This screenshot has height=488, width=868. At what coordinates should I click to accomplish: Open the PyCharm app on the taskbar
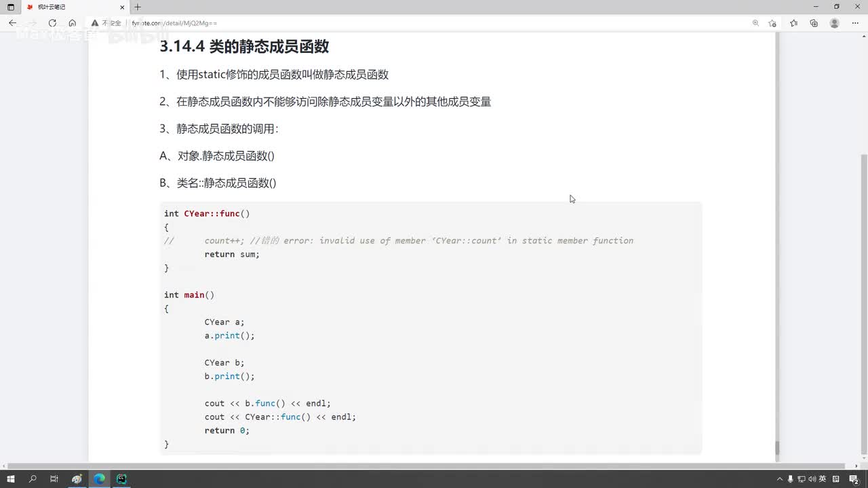tap(121, 479)
